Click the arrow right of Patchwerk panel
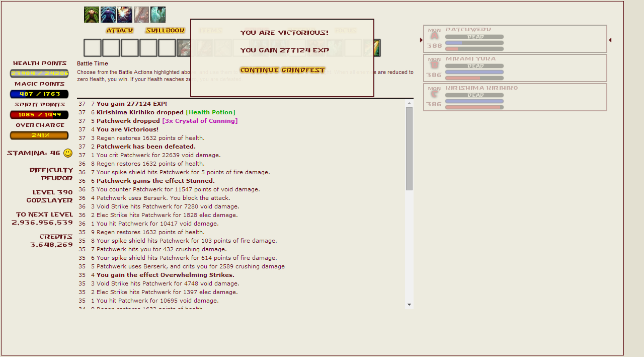This screenshot has width=644, height=357. pyautogui.click(x=610, y=40)
